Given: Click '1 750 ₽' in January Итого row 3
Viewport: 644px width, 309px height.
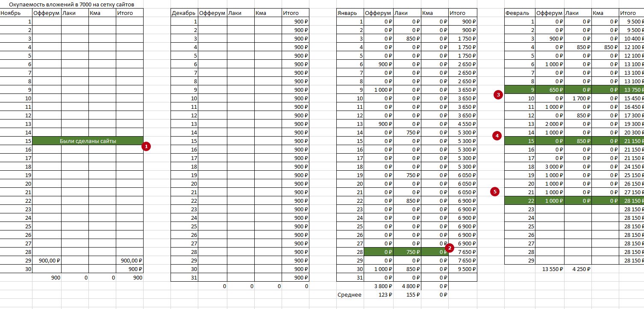Looking at the screenshot, I should point(463,38).
